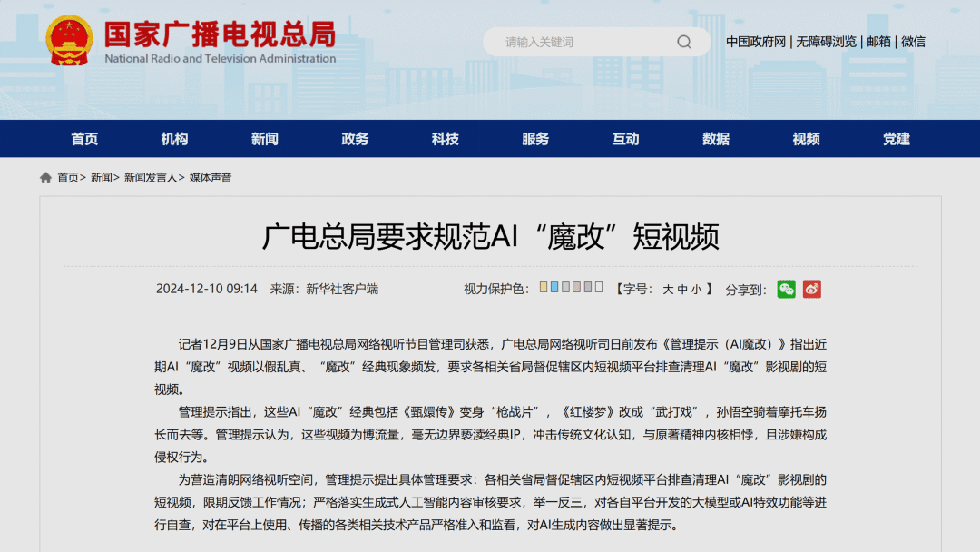980x552 pixels.
Task: Click the 首页 breadcrumb link
Action: [x=68, y=178]
